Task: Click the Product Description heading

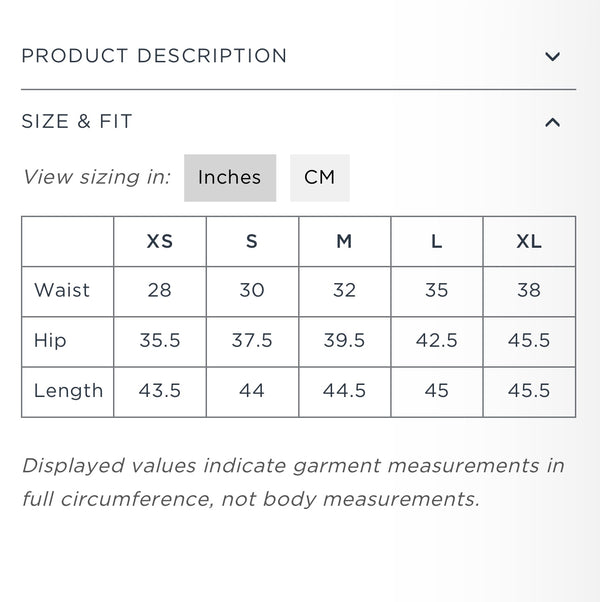Action: point(154,56)
